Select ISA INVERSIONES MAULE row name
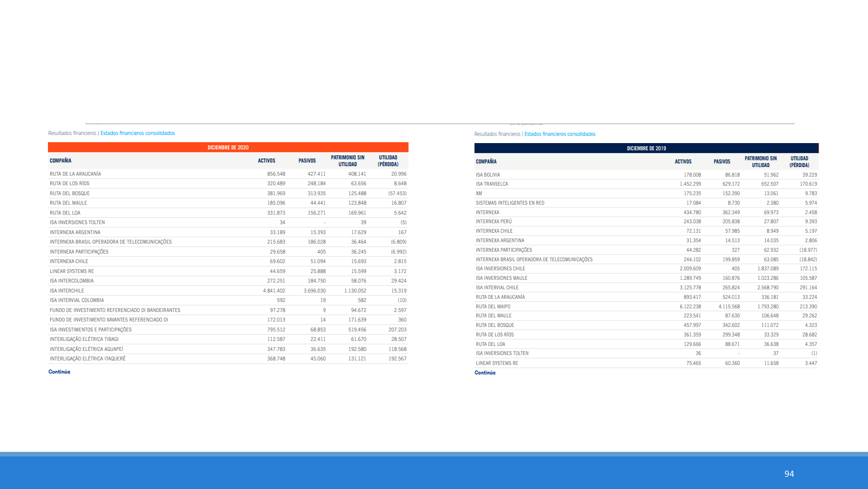 [x=502, y=278]
